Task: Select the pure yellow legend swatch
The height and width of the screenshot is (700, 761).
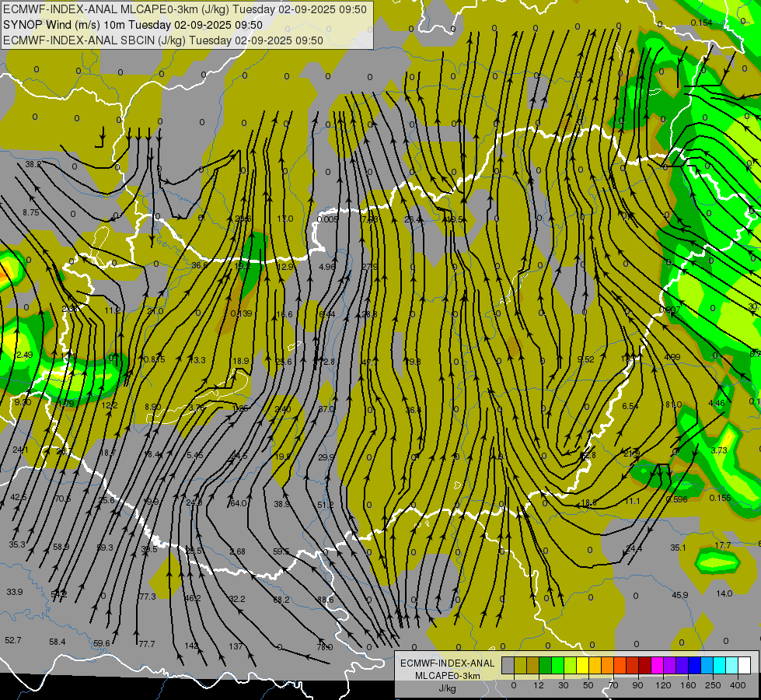Action: tap(582, 666)
